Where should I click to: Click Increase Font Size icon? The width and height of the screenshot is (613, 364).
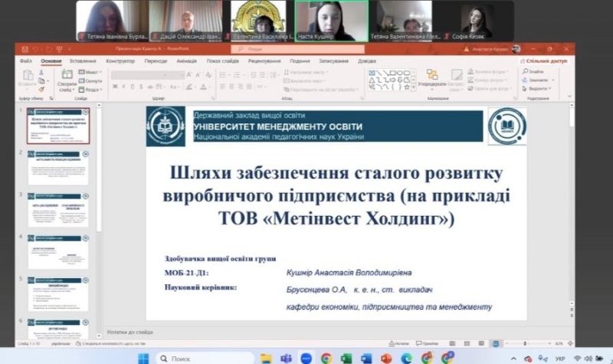[x=189, y=74]
